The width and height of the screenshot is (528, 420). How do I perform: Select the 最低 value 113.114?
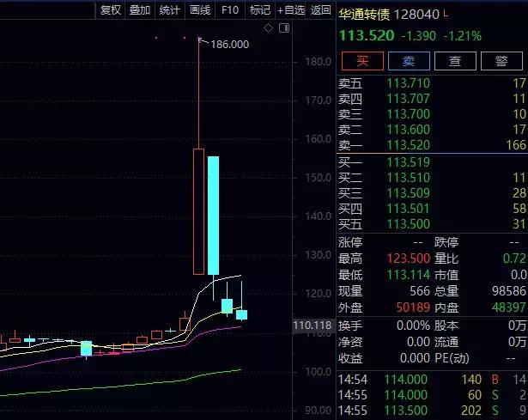pos(409,275)
